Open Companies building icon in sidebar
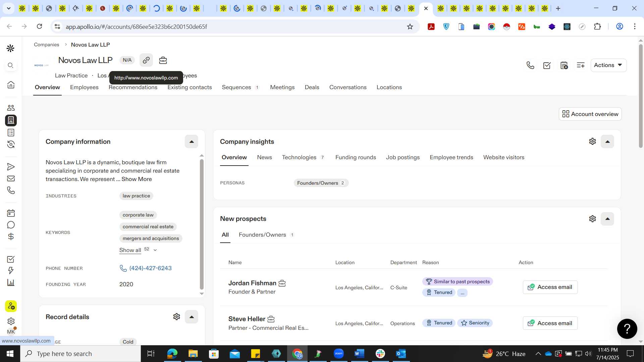The image size is (644, 362). 11,120
